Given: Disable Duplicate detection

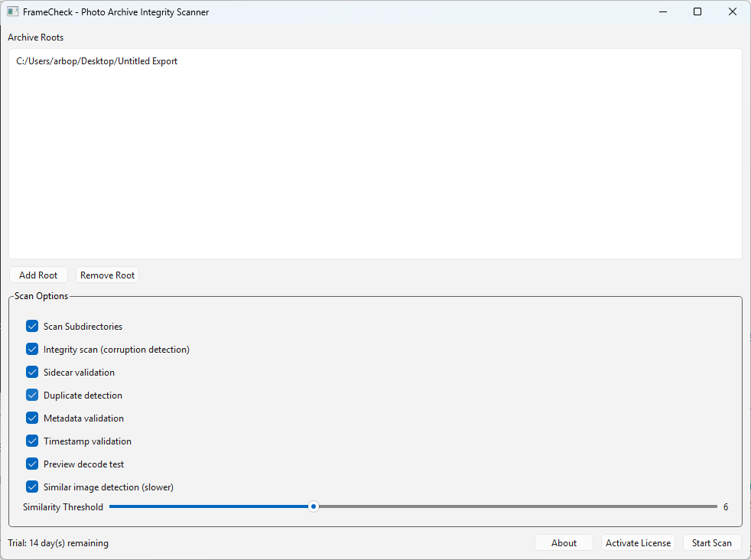Looking at the screenshot, I should pyautogui.click(x=31, y=395).
